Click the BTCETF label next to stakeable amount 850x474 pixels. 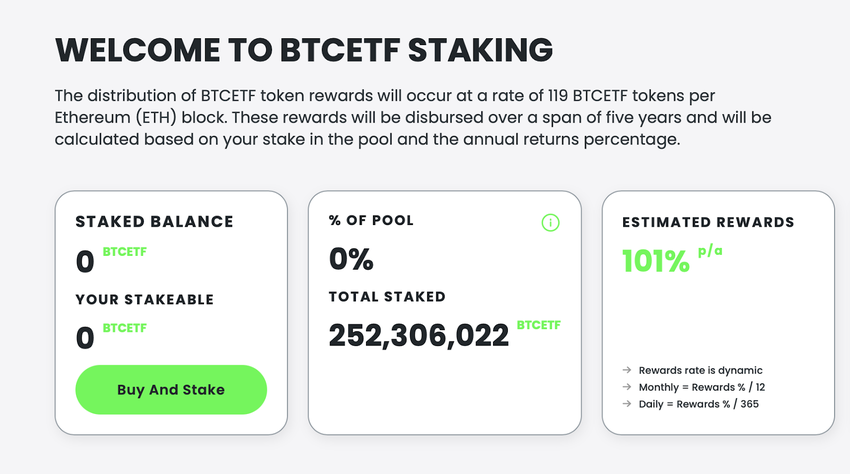(125, 327)
